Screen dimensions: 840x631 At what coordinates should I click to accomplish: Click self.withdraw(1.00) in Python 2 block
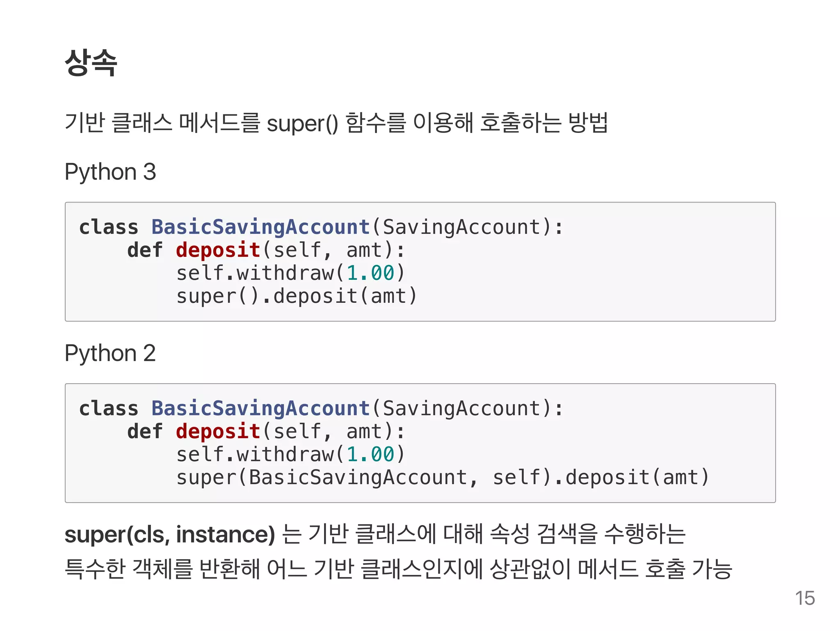(x=291, y=455)
